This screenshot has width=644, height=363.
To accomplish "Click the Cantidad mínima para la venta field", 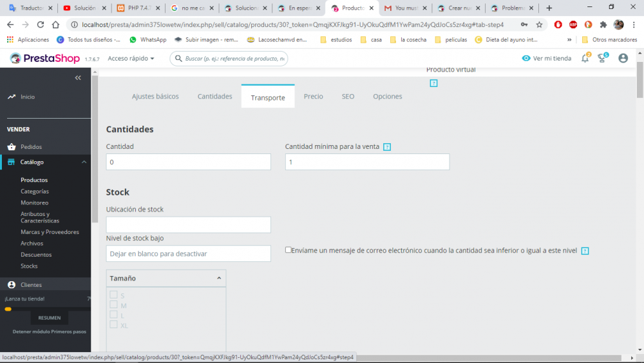I will click(x=367, y=162).
